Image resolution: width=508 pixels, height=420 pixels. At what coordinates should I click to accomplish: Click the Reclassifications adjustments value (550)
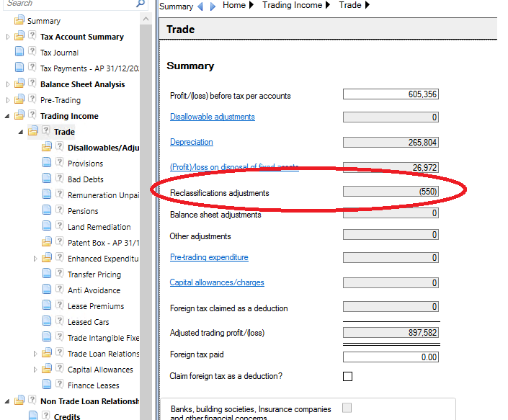pyautogui.click(x=391, y=191)
